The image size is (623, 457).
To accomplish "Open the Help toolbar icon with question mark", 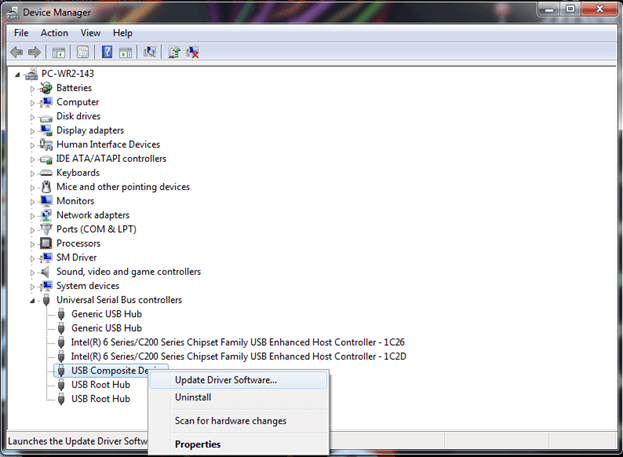I will 107,52.
